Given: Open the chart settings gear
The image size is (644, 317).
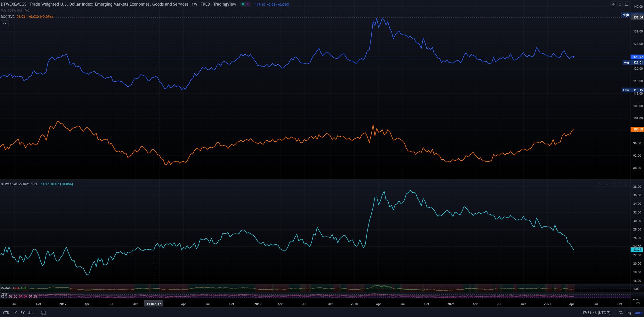Looking at the screenshot, I should pyautogui.click(x=638, y=304).
